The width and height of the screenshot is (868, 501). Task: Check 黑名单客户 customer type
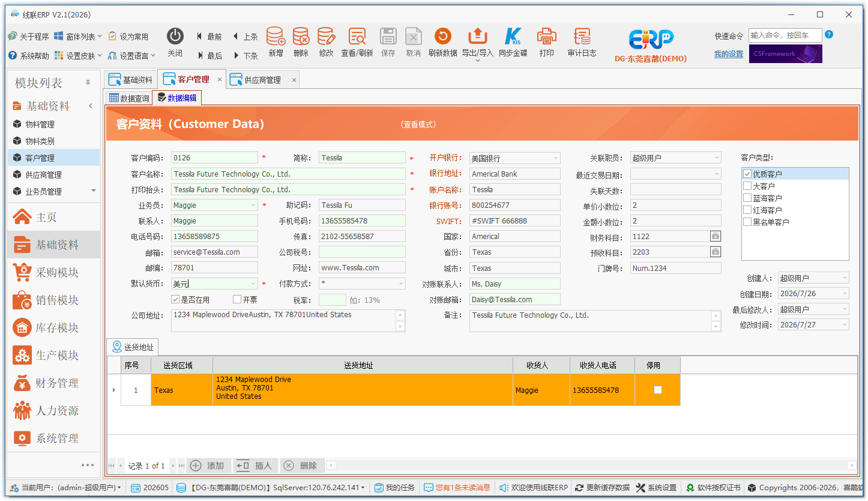pos(747,222)
